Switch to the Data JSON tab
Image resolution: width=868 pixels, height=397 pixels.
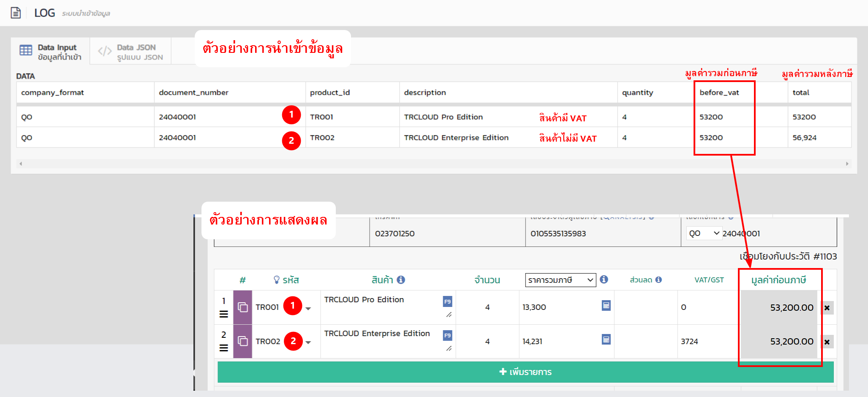pos(131,52)
